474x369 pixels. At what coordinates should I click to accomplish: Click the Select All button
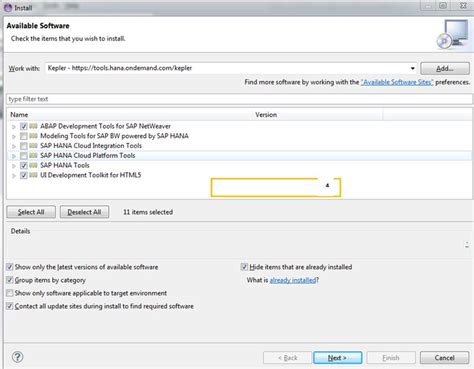coord(31,212)
